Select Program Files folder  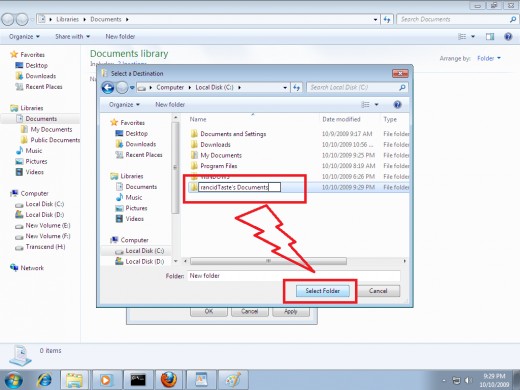219,166
